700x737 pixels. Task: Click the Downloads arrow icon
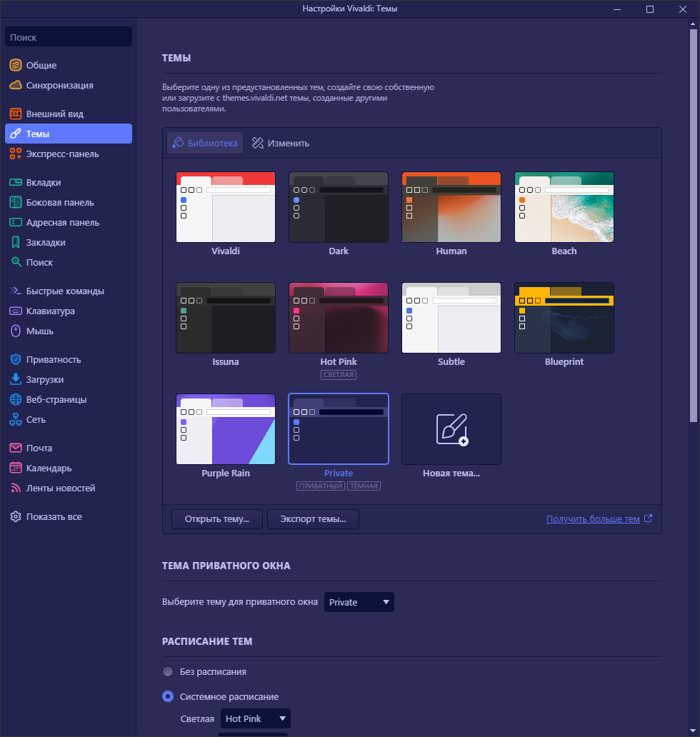(16, 380)
